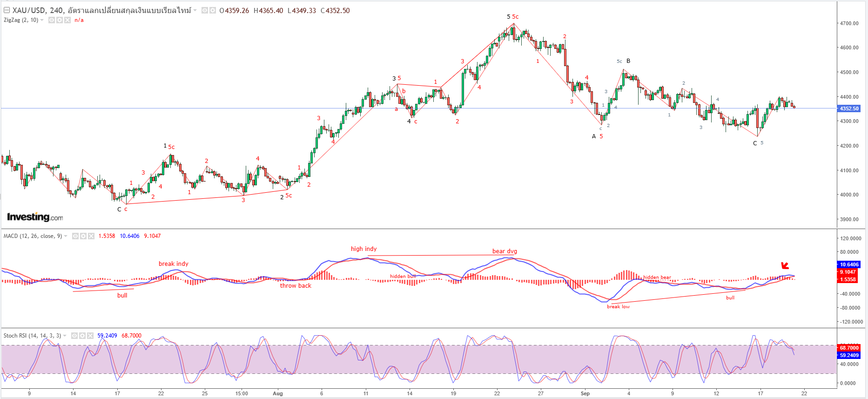Viewport: 868px width, 399px height.
Task: Click the Investing.com logo link
Action: [x=35, y=217]
